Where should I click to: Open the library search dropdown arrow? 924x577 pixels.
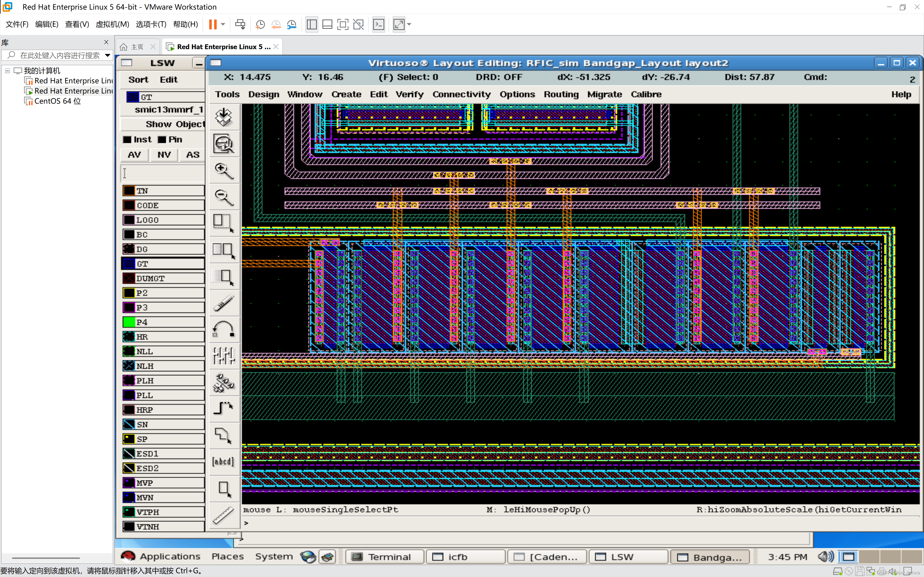[108, 55]
